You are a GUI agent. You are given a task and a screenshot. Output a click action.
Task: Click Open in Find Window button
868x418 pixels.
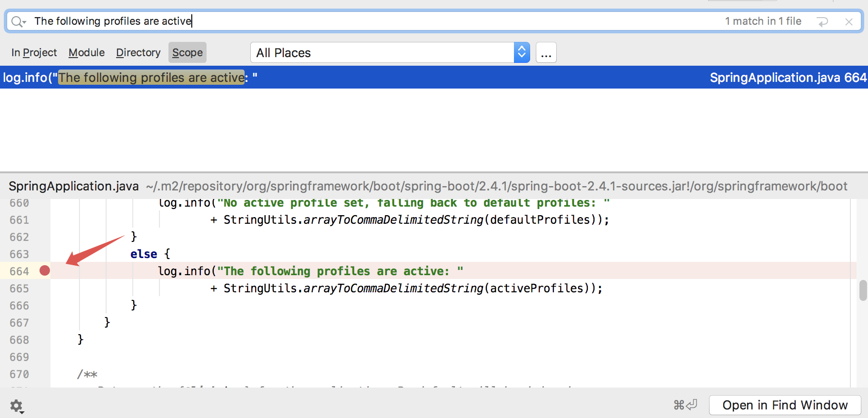coord(785,405)
